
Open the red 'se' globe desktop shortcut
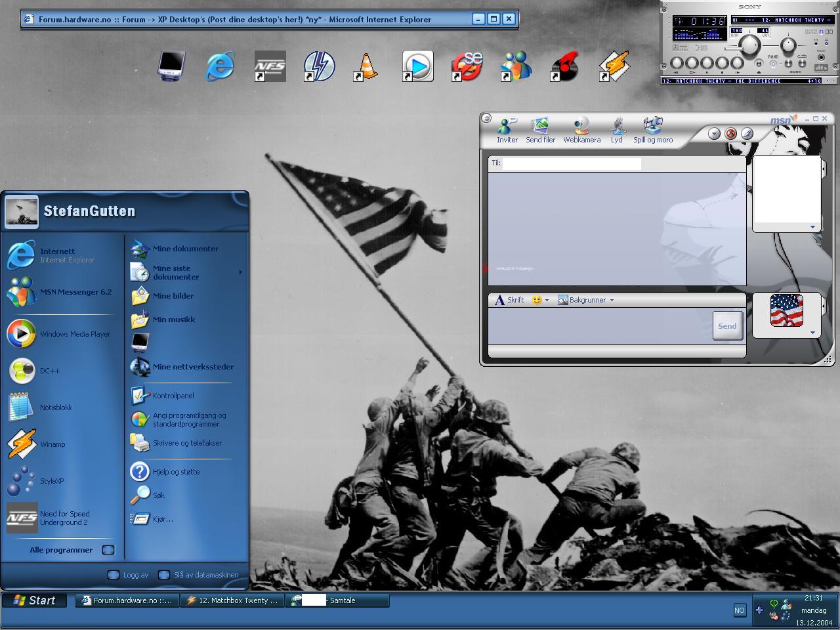coord(467,66)
